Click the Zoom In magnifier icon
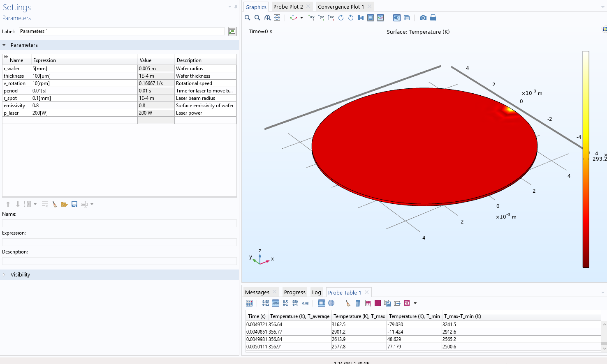The height and width of the screenshot is (364, 607). click(248, 18)
